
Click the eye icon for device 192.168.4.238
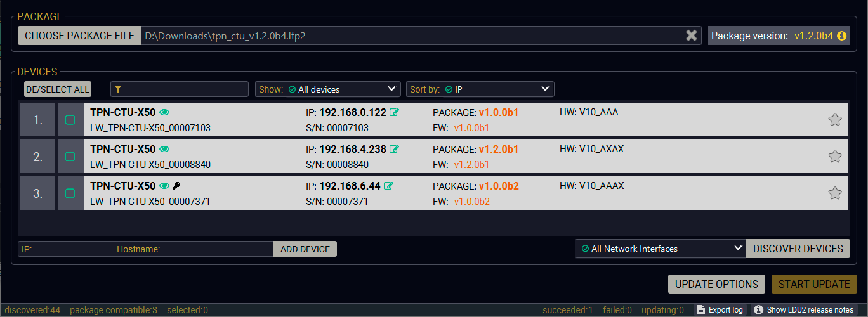pos(164,149)
